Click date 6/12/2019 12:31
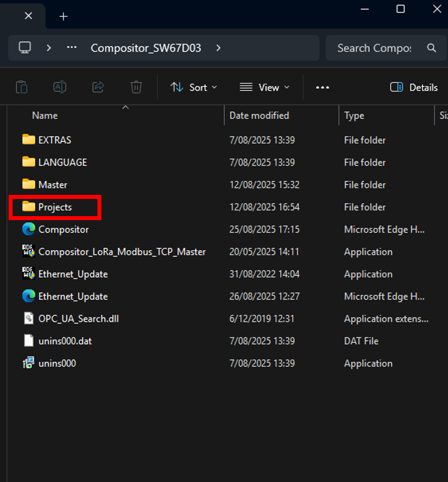The height and width of the screenshot is (482, 448). [262, 319]
